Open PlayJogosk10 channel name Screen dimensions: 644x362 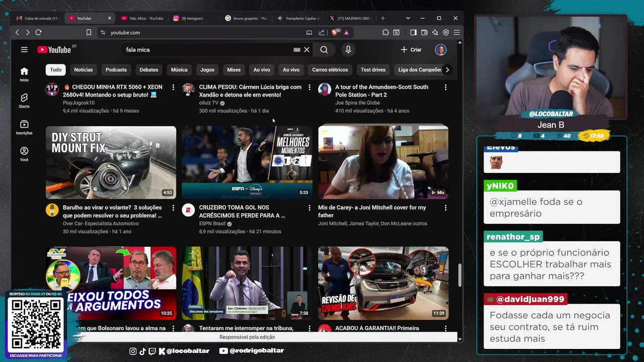pos(78,103)
